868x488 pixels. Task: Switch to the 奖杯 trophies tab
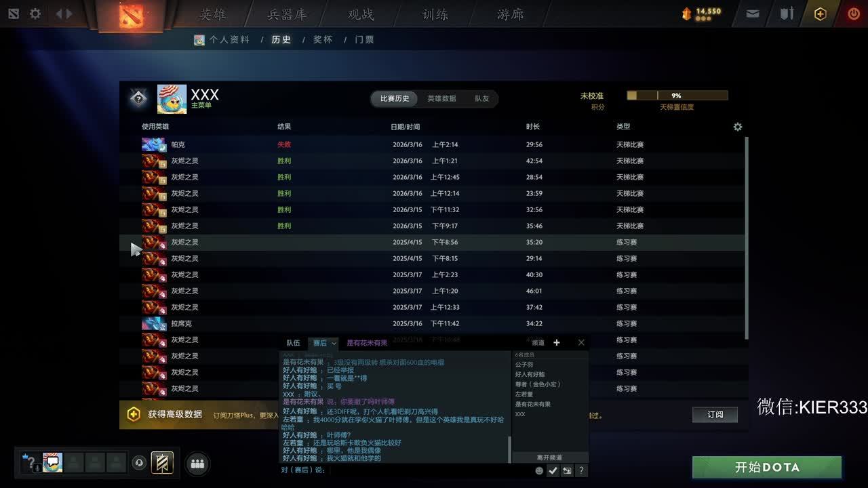[323, 40]
